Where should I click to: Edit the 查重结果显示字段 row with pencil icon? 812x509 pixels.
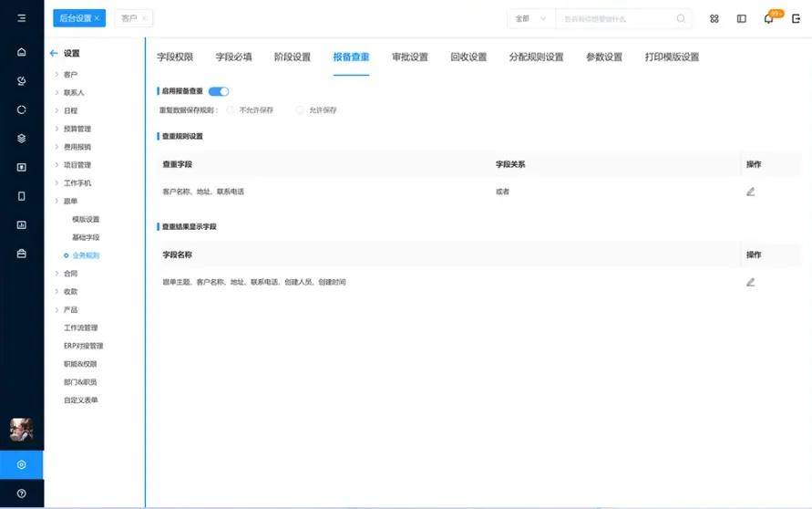pos(750,282)
